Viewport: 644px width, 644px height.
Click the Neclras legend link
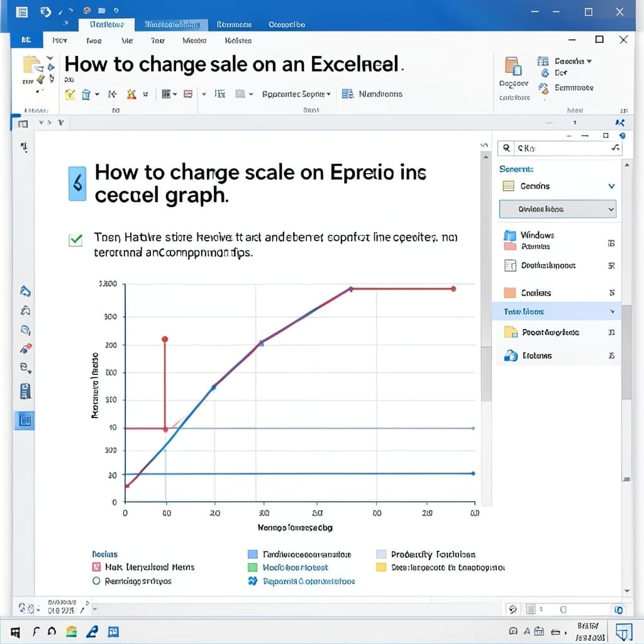105,554
